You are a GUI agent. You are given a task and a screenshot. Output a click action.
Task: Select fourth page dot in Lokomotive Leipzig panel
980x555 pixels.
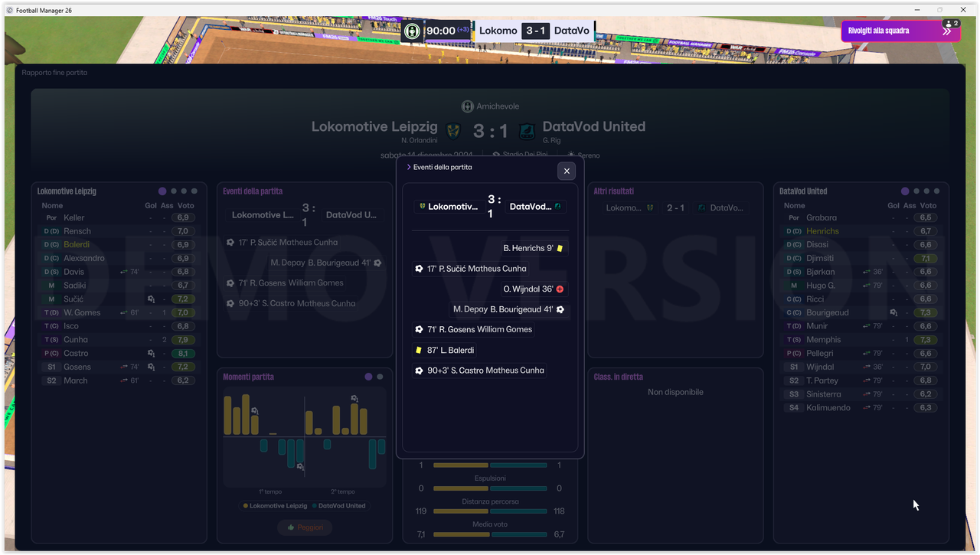194,191
